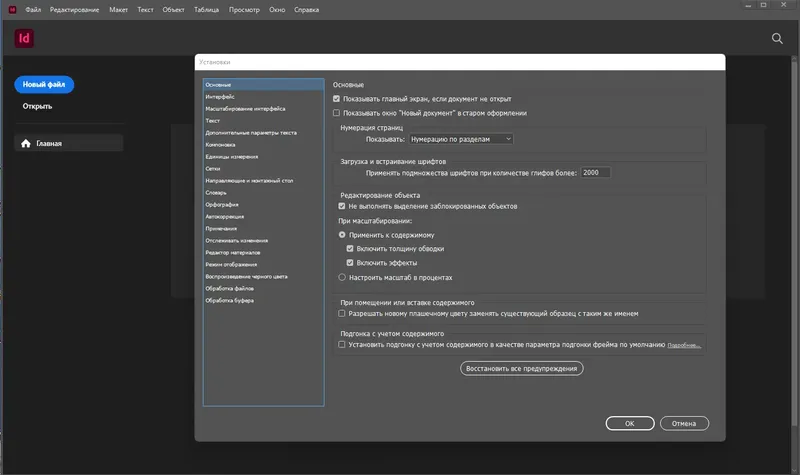The height and width of the screenshot is (475, 800).
Task: Enable Показывать окно "Новый документ" checkbox
Action: tap(336, 113)
